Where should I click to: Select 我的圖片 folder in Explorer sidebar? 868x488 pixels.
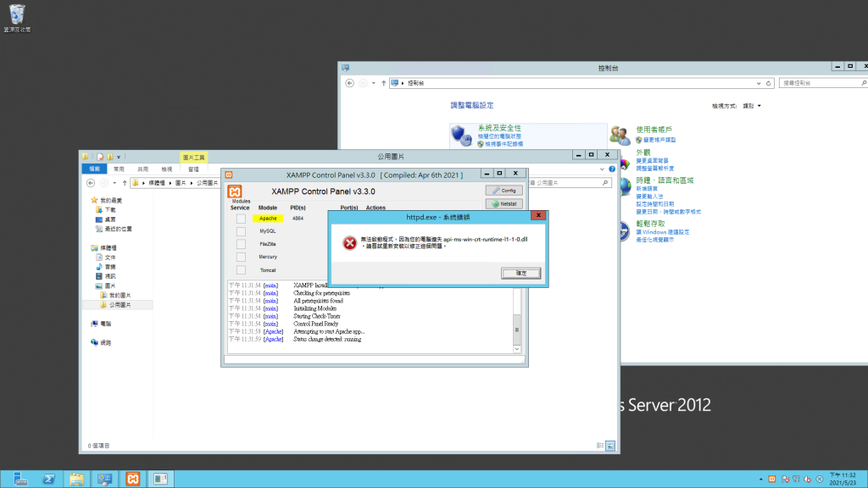[x=120, y=296]
